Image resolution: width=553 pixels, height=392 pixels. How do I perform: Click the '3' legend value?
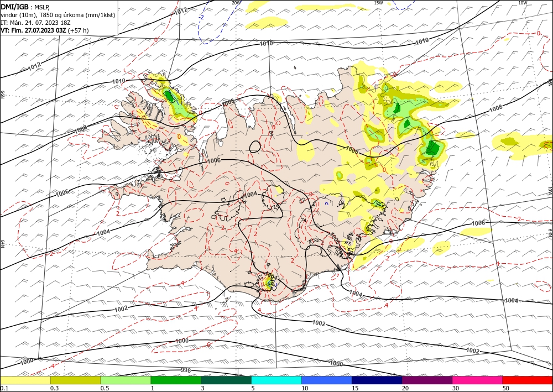pyautogui.click(x=203, y=388)
